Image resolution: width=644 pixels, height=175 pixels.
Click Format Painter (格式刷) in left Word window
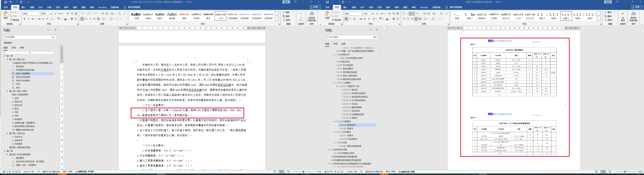(x=15, y=20)
